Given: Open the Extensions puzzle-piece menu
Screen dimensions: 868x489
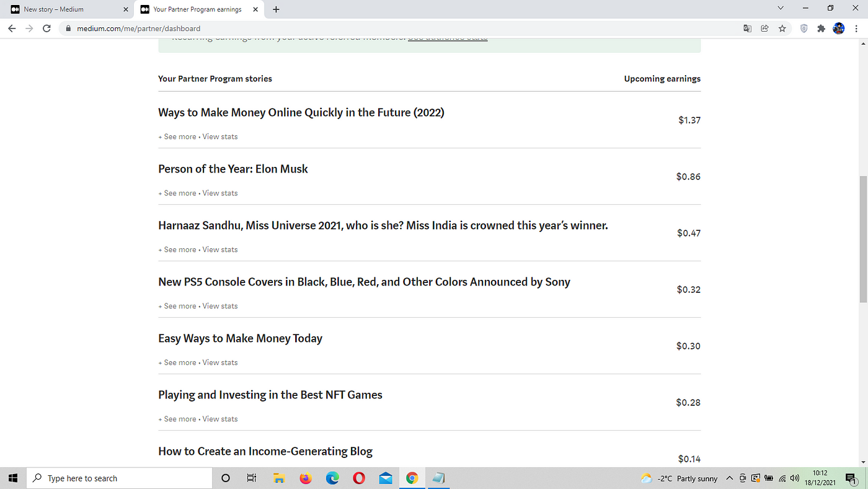Looking at the screenshot, I should tap(821, 29).
